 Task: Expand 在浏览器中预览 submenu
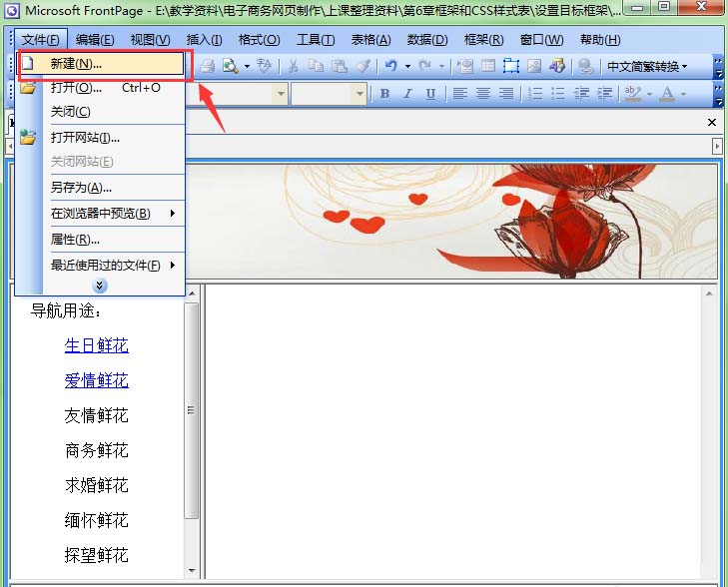100,214
